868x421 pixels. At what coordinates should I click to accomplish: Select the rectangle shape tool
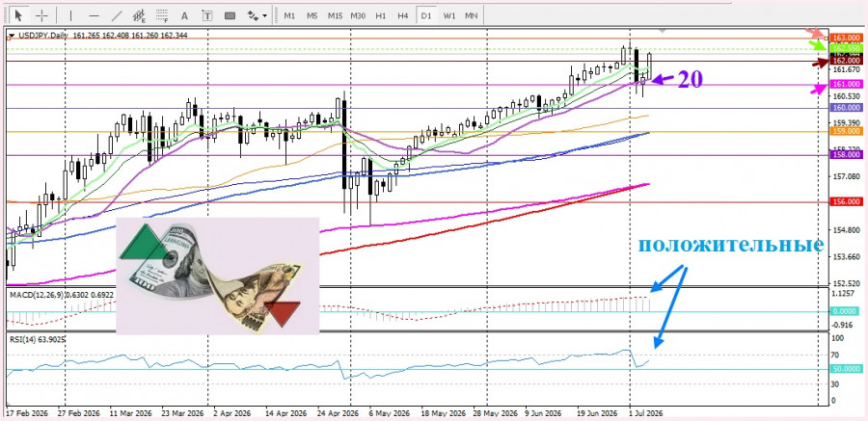point(230,15)
